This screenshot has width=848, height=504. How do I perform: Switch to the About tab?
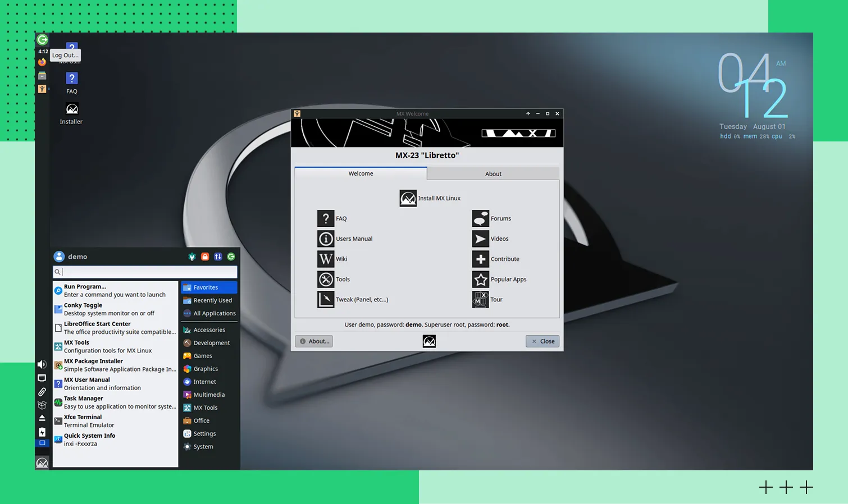[x=493, y=174]
